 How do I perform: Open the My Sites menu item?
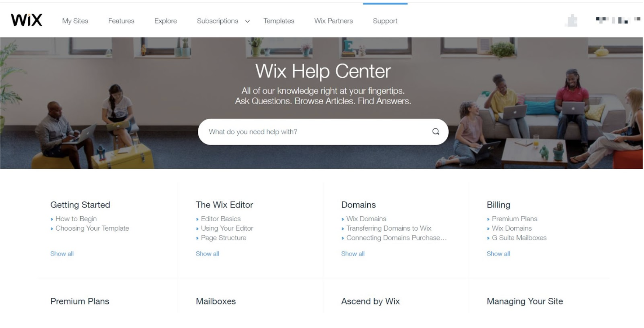[75, 21]
